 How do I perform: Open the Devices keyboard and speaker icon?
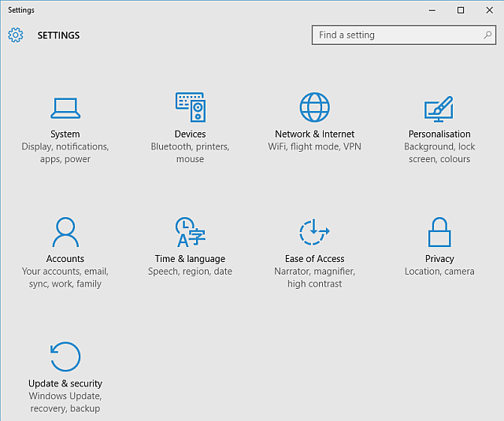click(190, 107)
